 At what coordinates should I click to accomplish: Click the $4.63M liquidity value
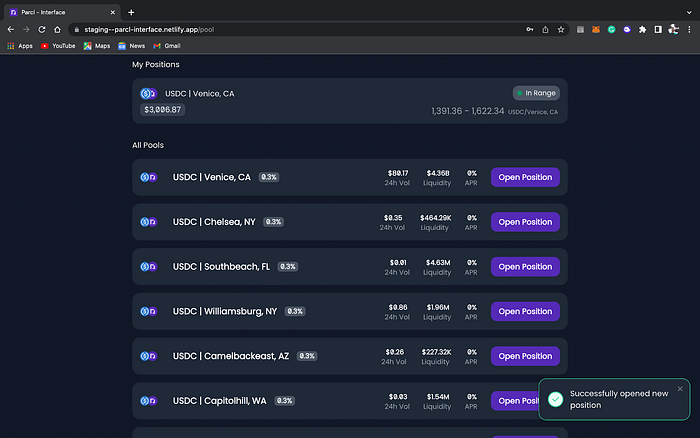(438, 263)
